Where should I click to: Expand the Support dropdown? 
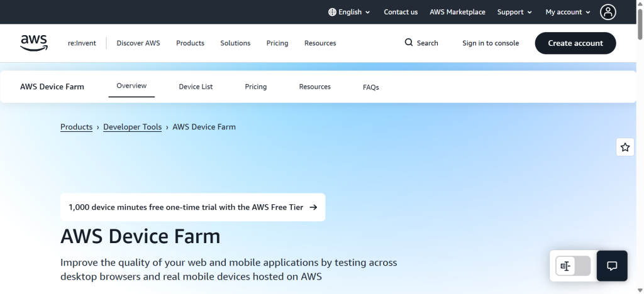point(514,12)
